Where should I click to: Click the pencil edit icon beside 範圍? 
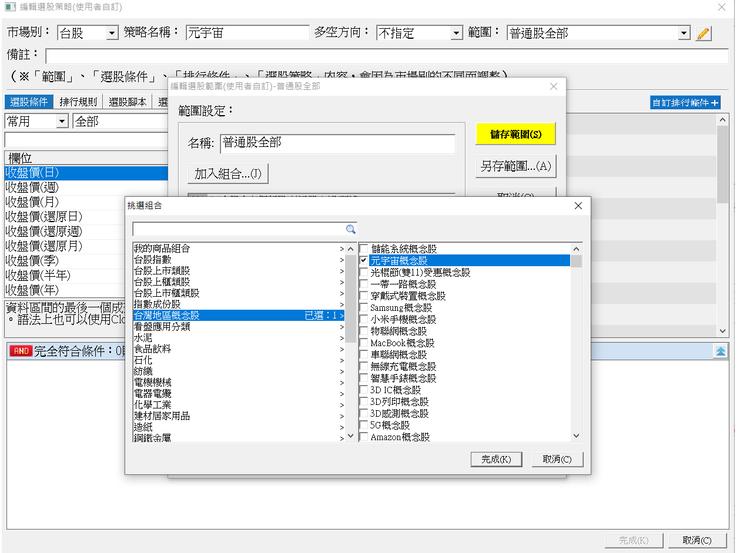pos(703,33)
